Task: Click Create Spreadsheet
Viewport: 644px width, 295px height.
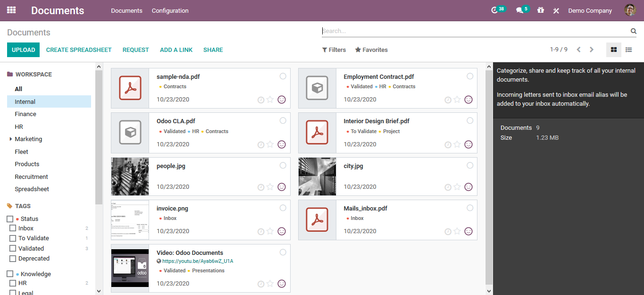Action: (79, 50)
